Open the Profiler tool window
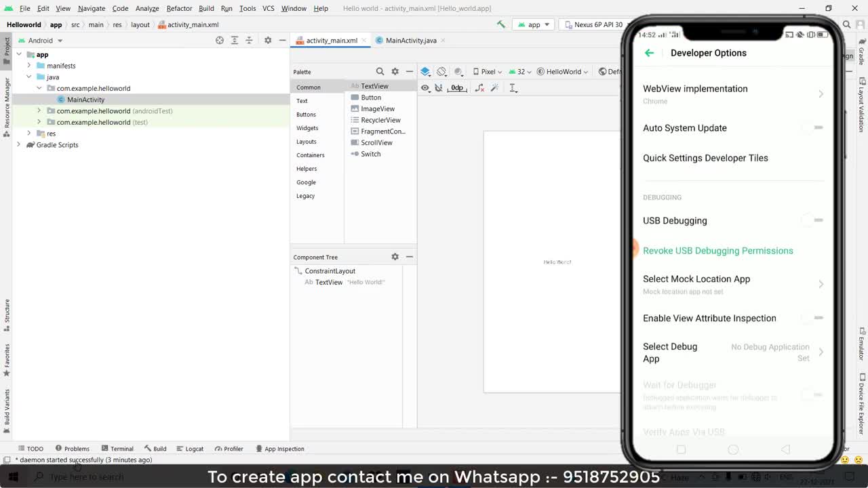Viewport: 868px width, 488px height. [x=229, y=449]
